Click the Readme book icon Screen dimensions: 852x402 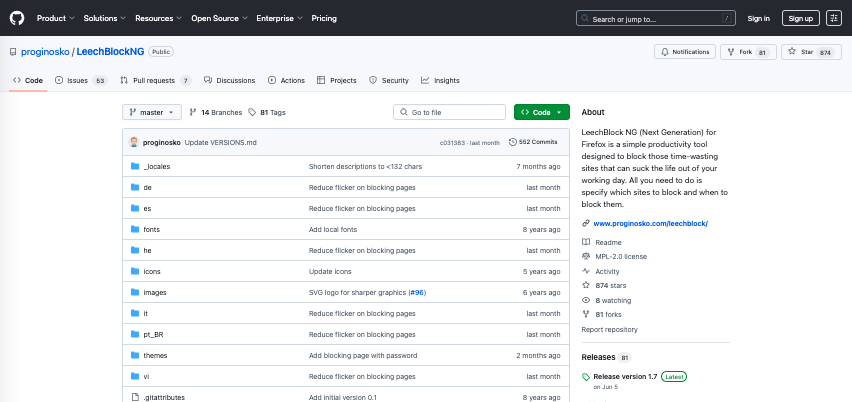pos(586,242)
